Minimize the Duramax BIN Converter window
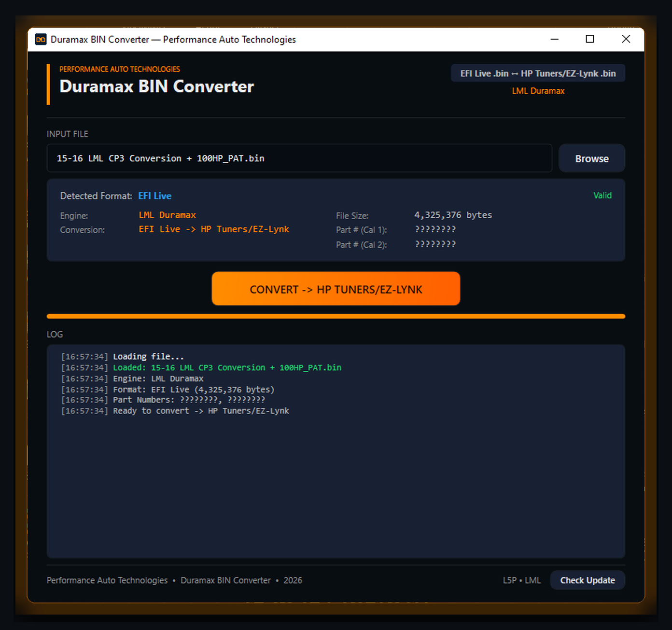672x630 pixels. 555,39
